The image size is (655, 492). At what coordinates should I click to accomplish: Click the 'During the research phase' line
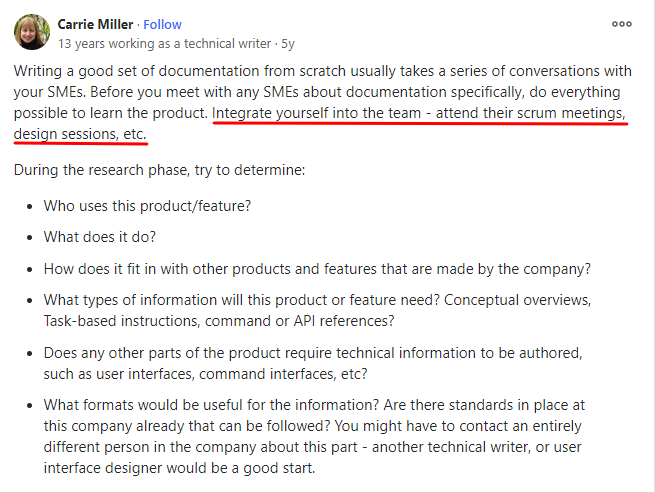(x=159, y=170)
